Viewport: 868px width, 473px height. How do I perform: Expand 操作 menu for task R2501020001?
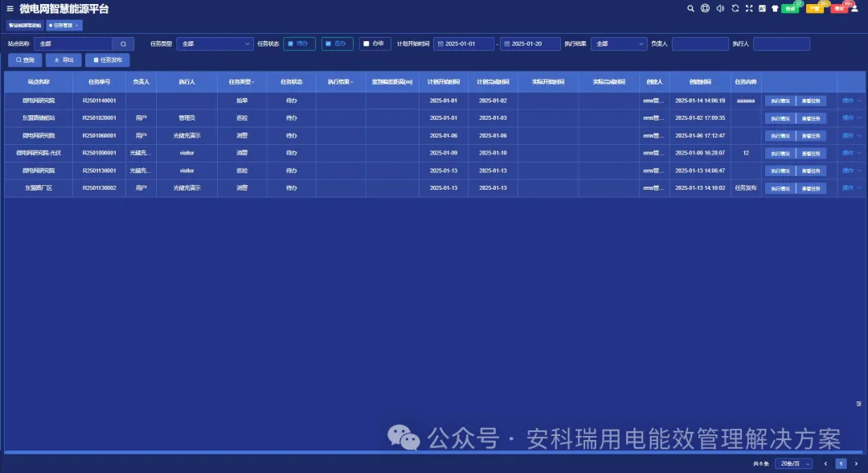pos(851,118)
